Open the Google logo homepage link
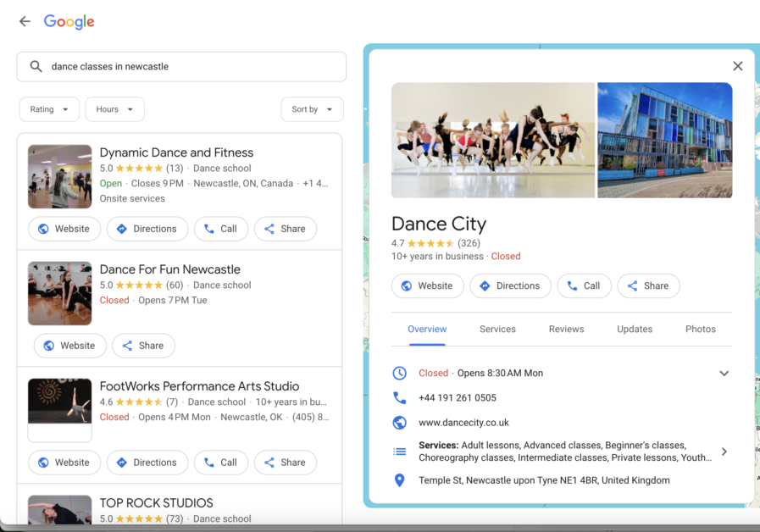The width and height of the screenshot is (760, 532). (x=69, y=22)
